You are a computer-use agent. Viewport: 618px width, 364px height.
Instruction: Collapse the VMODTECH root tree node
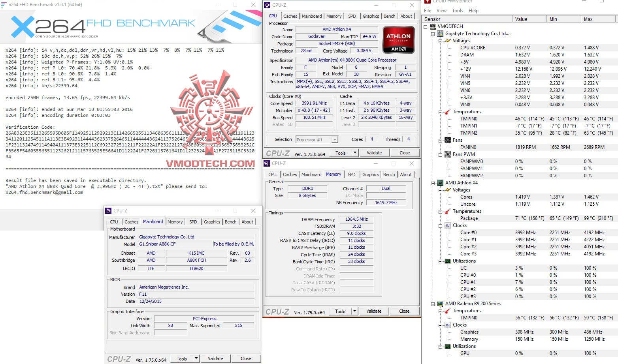pyautogui.click(x=426, y=26)
